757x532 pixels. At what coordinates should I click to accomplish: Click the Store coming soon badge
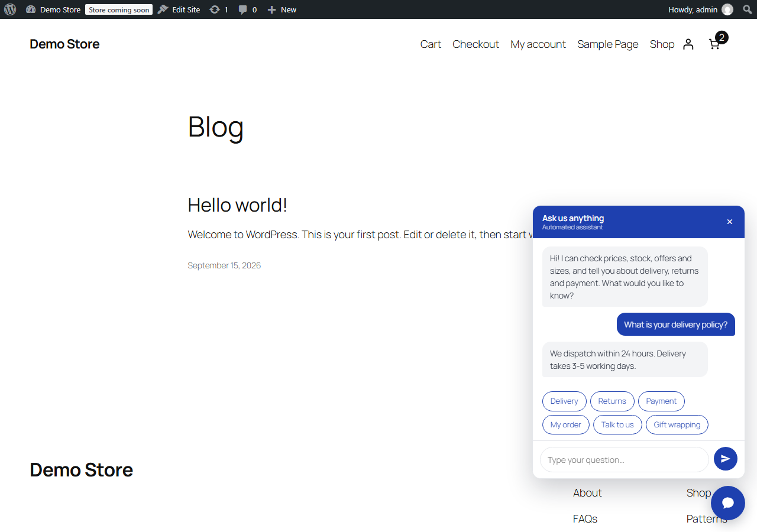point(119,10)
